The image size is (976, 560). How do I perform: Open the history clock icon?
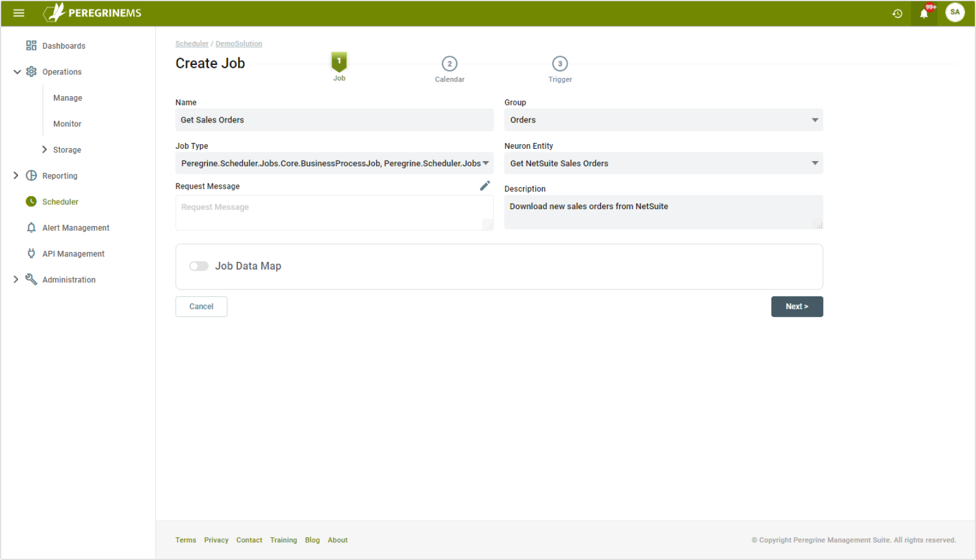[897, 13]
